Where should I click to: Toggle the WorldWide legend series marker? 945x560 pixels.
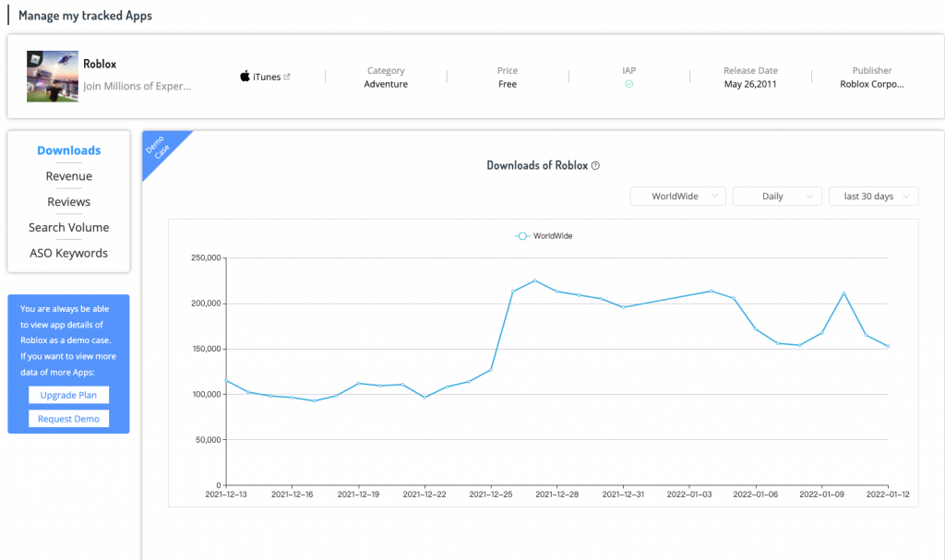522,236
